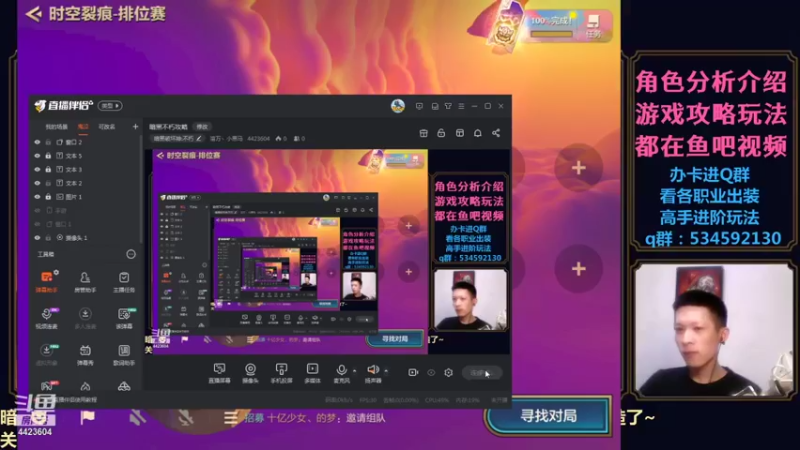
Task: Click the stream title 暗黑不朽攻略
Action: click(168, 127)
